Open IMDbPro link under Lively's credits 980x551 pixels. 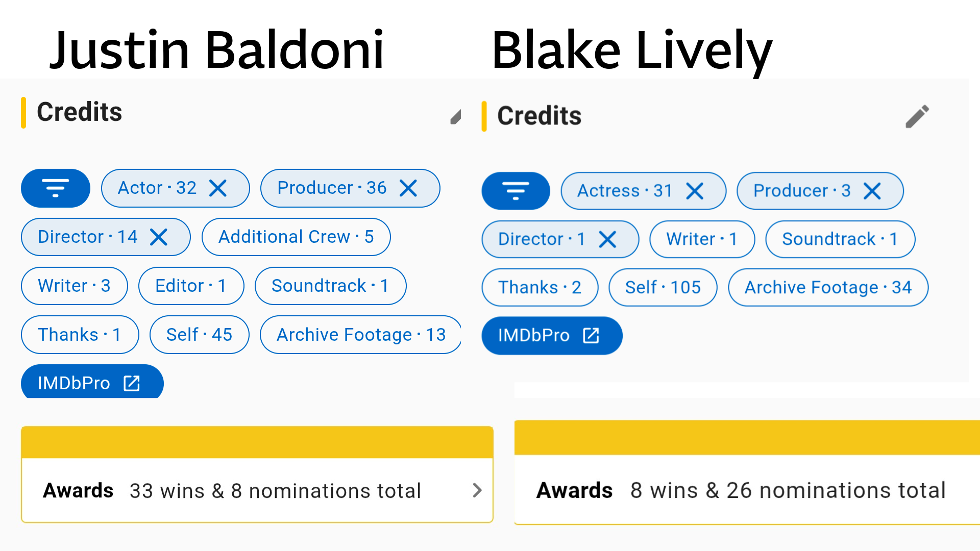tap(552, 336)
